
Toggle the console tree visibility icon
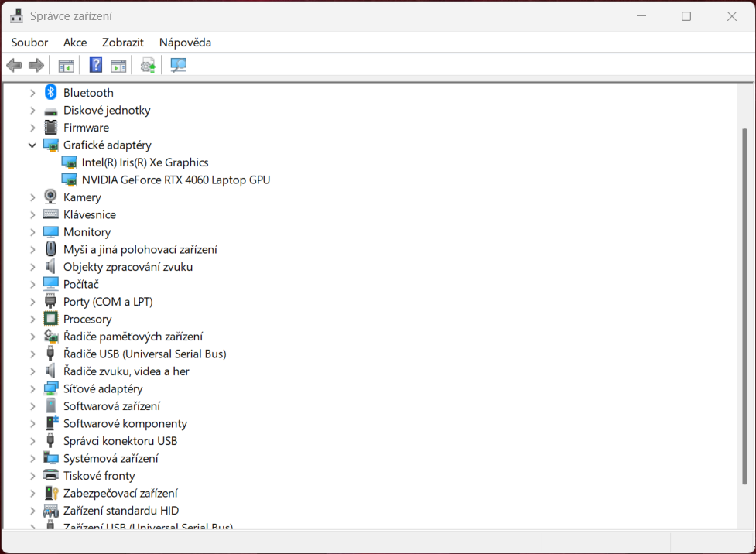[x=66, y=65]
